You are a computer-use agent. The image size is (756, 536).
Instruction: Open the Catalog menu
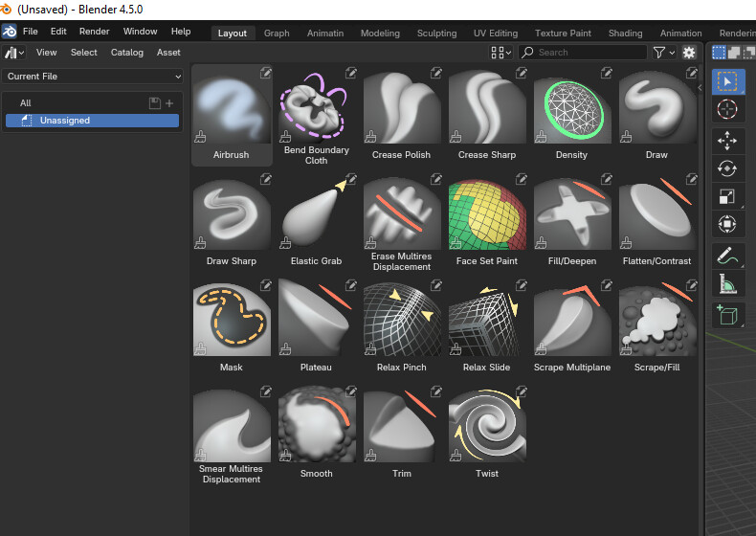tap(127, 52)
